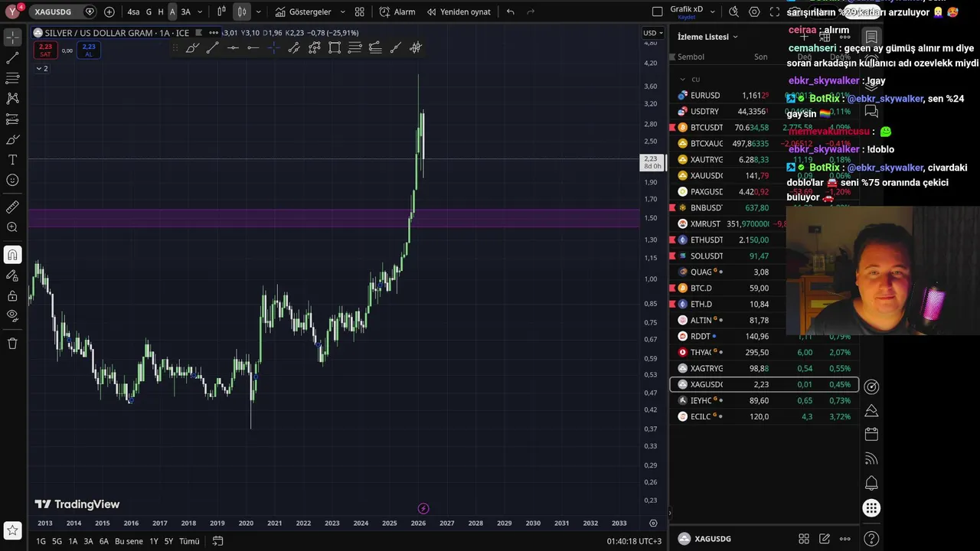Open the Fibonacci retracement tools
The width and height of the screenshot is (980, 551).
tap(12, 78)
